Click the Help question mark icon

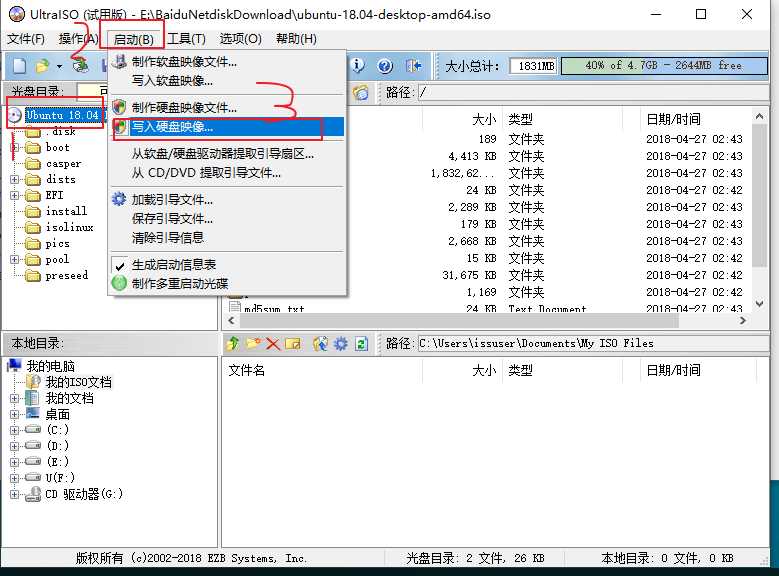[385, 66]
